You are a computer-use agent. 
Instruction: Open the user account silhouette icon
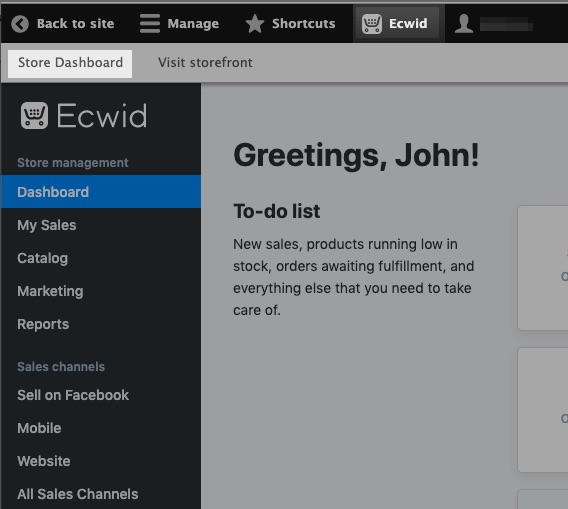[x=464, y=24]
